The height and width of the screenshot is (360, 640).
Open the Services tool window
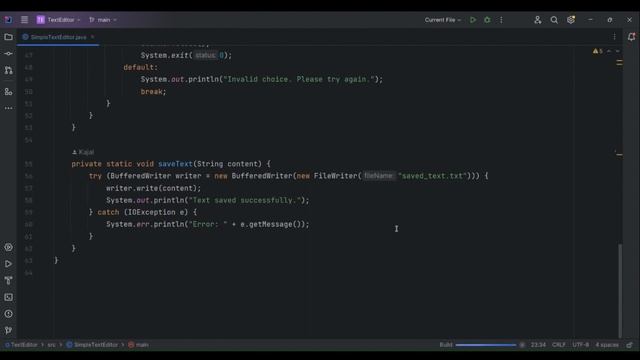pyautogui.click(x=8, y=247)
